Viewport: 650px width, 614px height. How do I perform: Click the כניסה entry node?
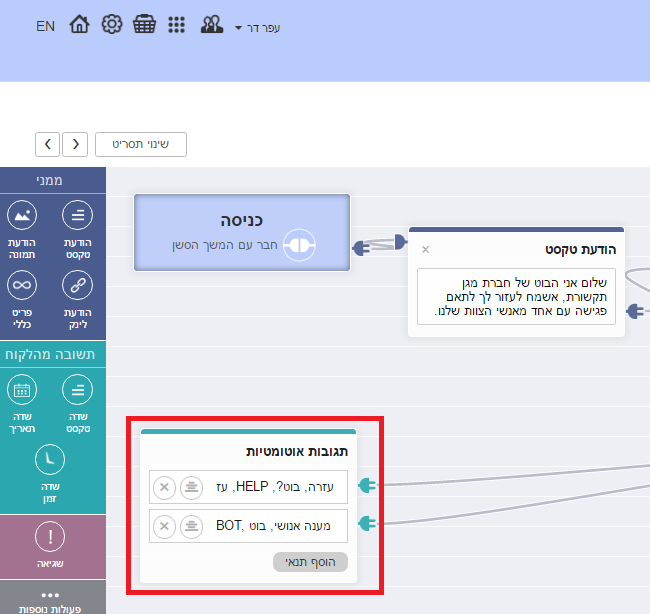[x=242, y=232]
